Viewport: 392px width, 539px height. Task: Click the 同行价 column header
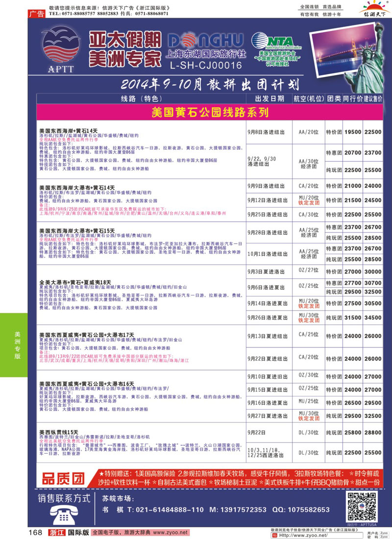pyautogui.click(x=353, y=98)
